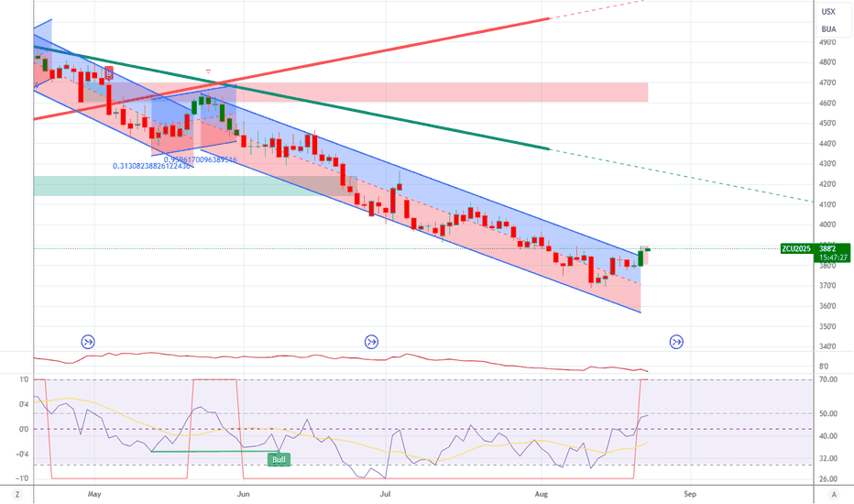Click the fast-forward circle icon near Sep
Image resolution: width=854 pixels, height=504 pixels.
click(x=676, y=342)
